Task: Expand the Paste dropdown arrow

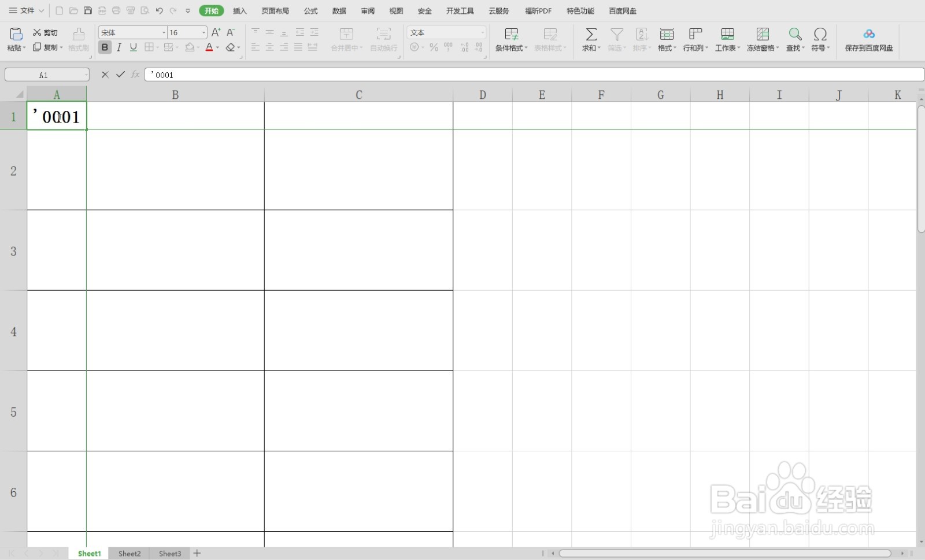Action: [24, 48]
